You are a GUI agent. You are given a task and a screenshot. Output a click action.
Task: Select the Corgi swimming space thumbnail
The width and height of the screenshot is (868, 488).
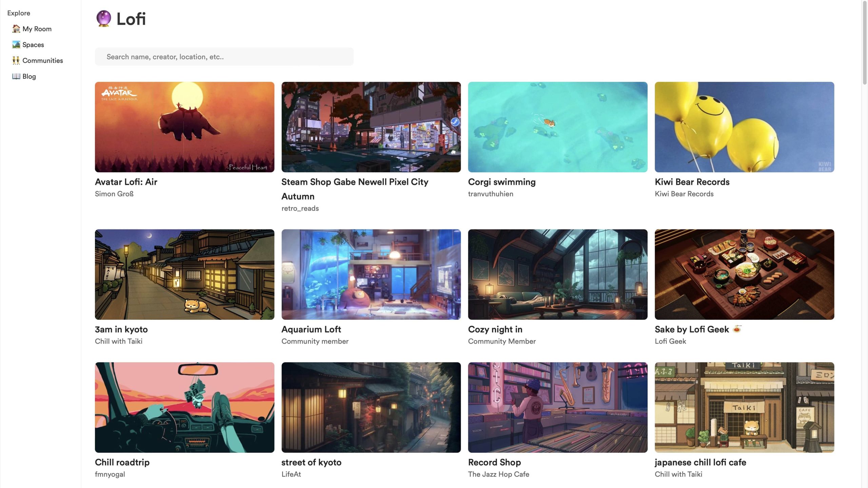point(557,127)
